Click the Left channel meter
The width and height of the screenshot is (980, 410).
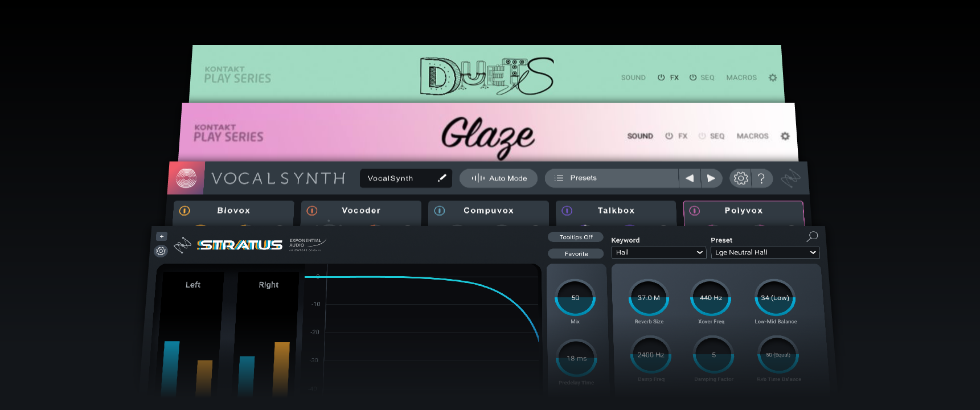(191, 334)
